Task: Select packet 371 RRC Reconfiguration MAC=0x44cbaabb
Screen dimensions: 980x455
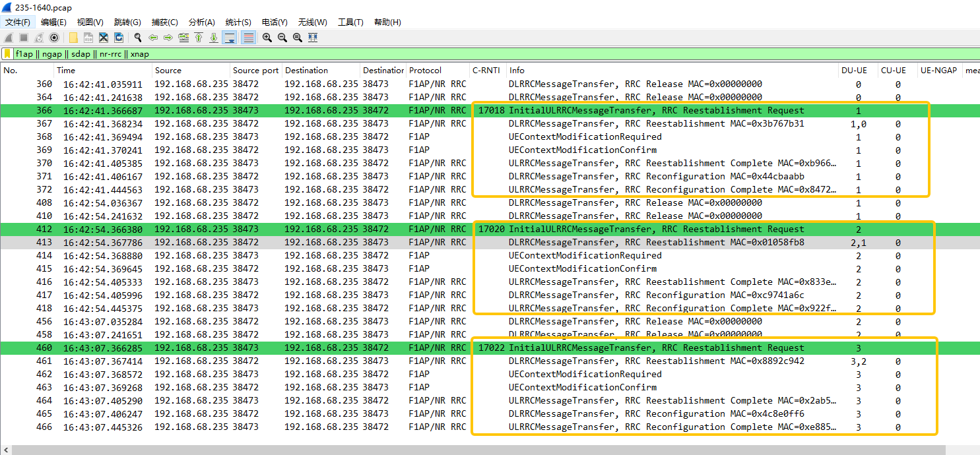Action: (490, 176)
